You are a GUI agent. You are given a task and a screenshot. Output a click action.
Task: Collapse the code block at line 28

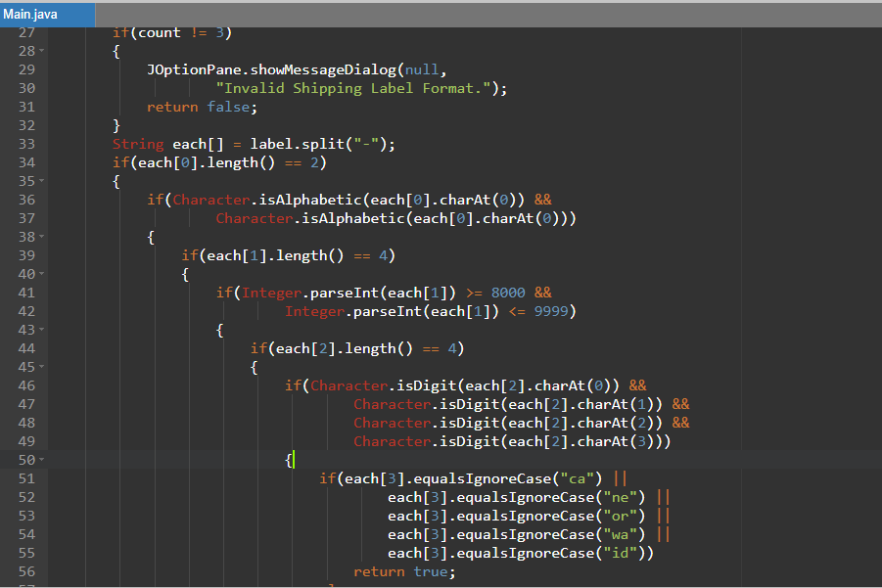point(42,51)
